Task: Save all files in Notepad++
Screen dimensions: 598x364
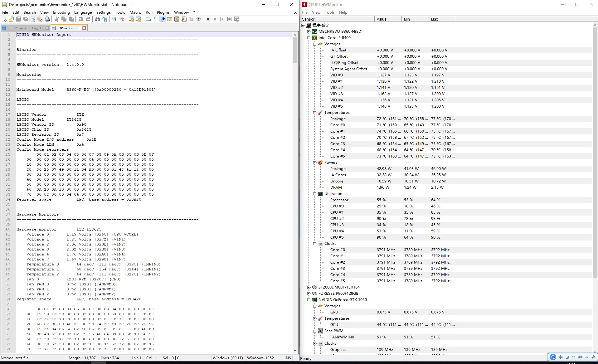Action: [26, 19]
